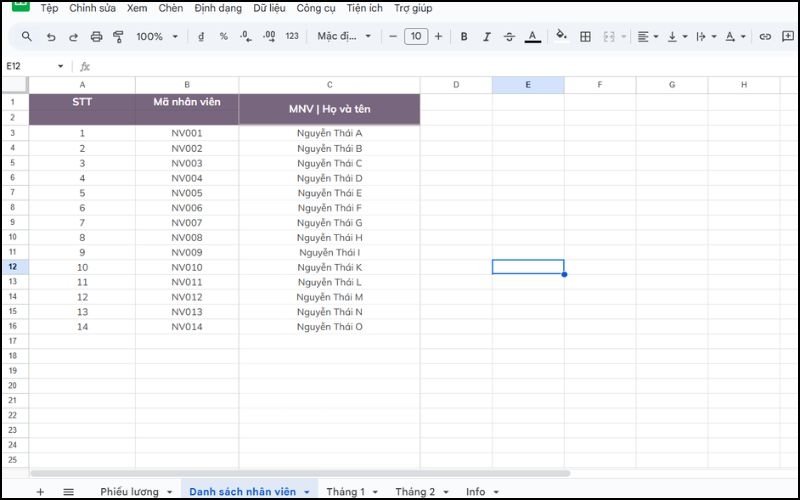Screen dimensions: 800x500
Task: Open the 100% zoom dropdown
Action: 157,37
